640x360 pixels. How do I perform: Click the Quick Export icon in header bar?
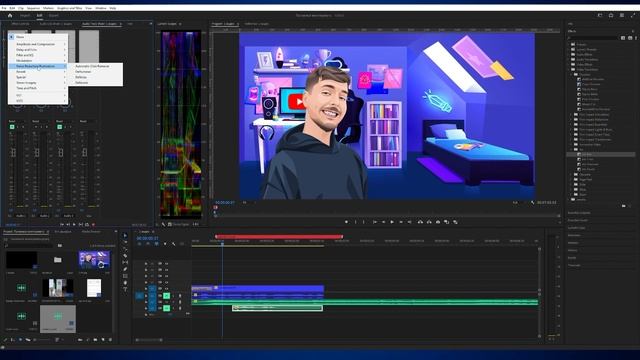[x=611, y=16]
